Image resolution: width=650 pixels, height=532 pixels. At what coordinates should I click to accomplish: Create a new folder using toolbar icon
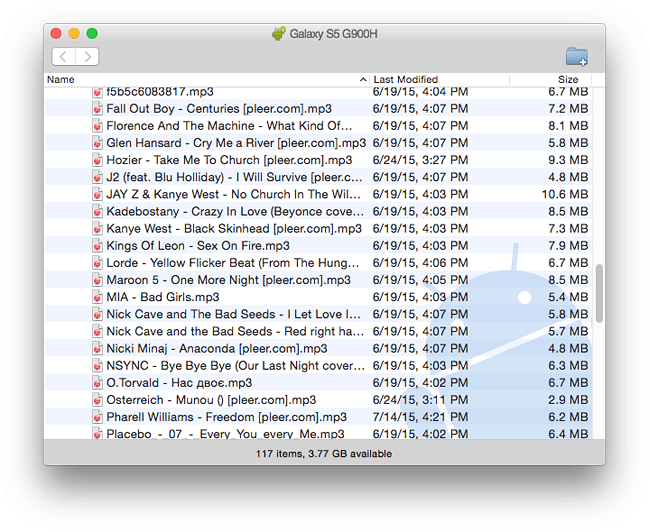tap(577, 56)
